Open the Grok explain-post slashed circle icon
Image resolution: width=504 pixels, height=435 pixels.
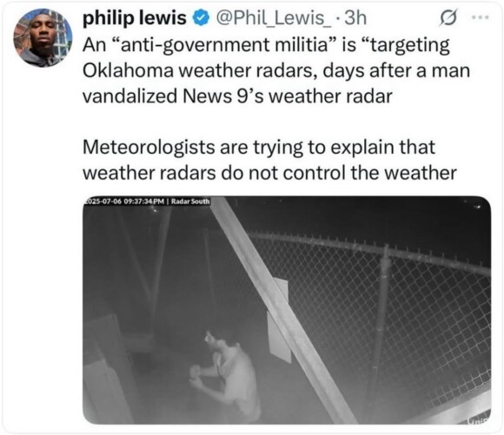coord(448,18)
